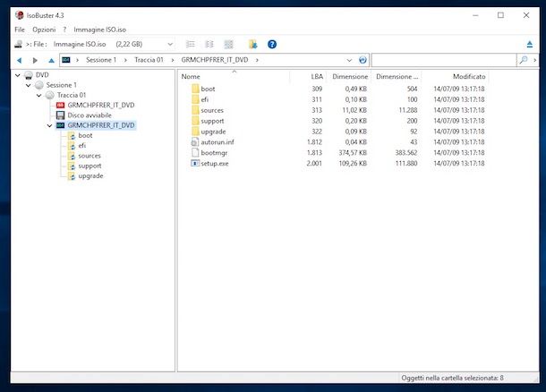
Task: Select support folder in file list
Action: tap(212, 121)
